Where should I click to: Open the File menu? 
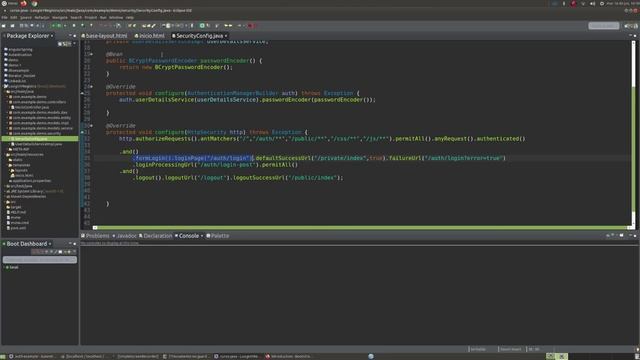coord(4,18)
